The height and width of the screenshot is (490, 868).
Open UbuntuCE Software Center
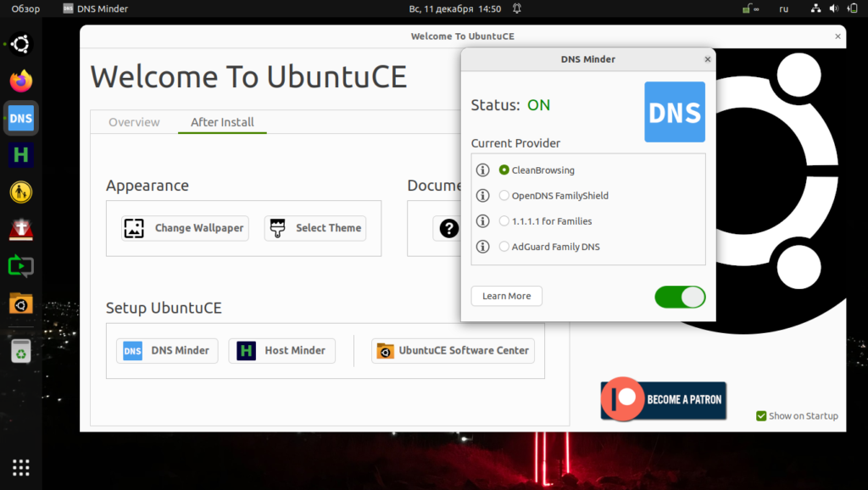452,350
